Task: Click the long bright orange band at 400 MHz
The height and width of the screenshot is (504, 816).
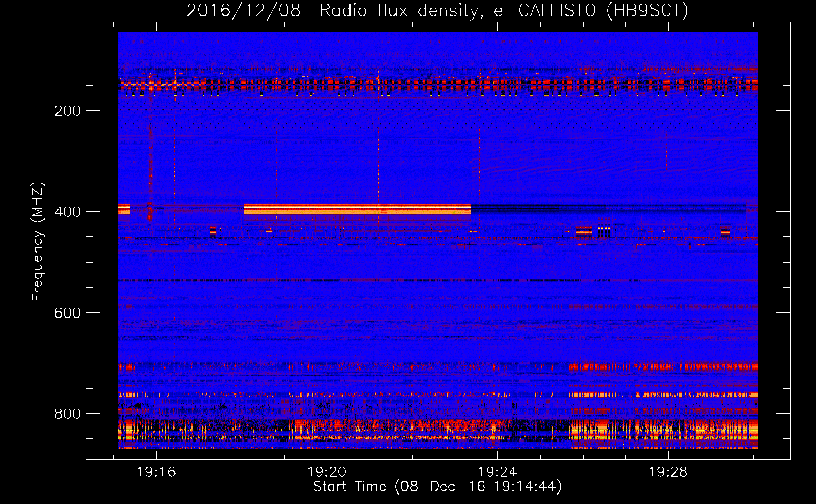Action: click(357, 209)
